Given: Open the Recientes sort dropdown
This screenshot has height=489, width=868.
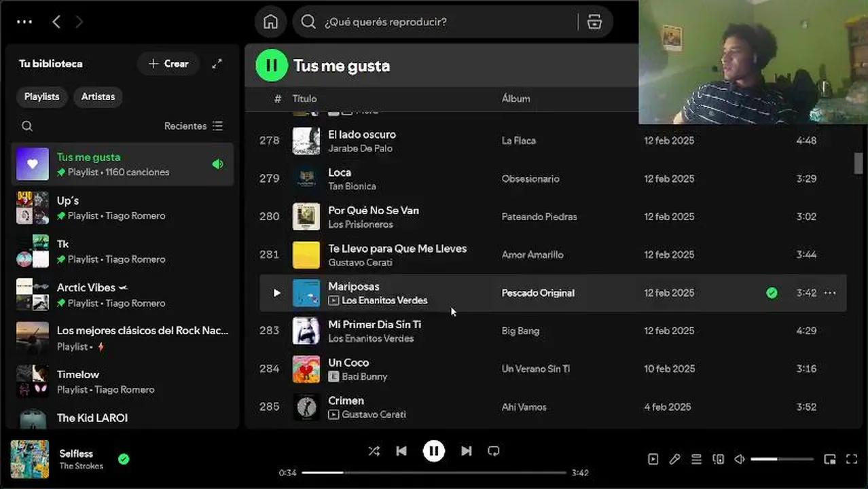Looking at the screenshot, I should [193, 126].
